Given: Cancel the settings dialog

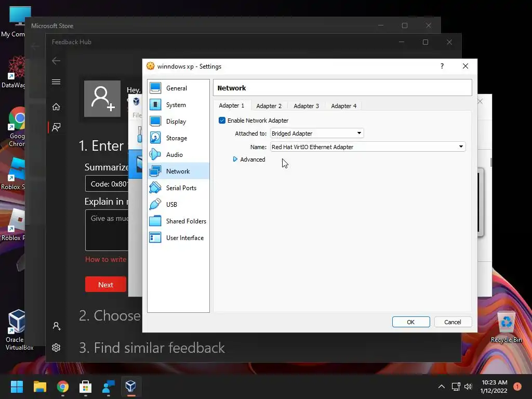Looking at the screenshot, I should (453, 322).
